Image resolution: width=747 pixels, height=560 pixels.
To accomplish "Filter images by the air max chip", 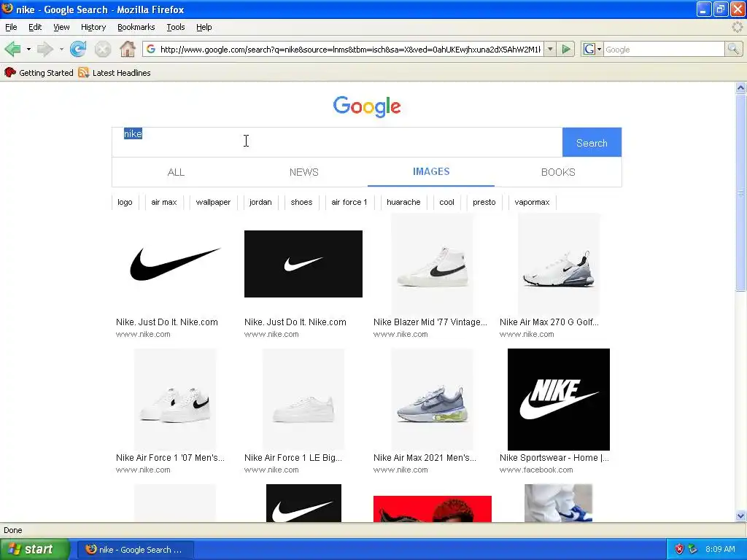I will [x=164, y=203].
